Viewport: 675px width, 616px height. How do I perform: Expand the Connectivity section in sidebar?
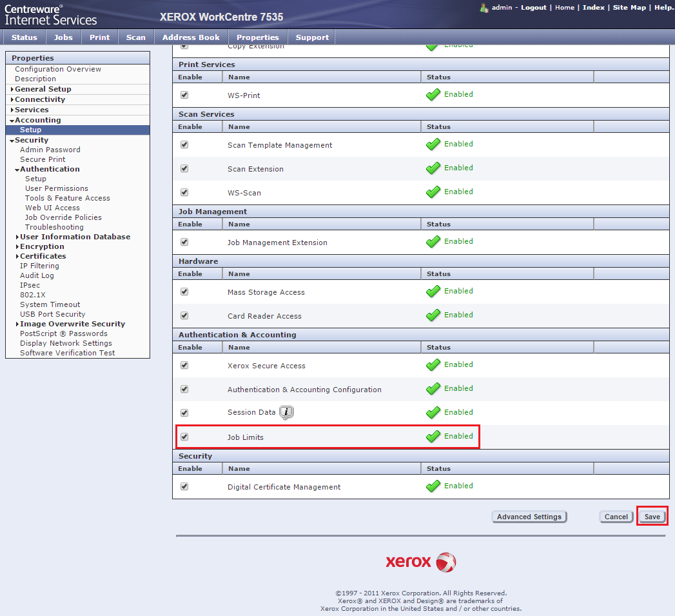[39, 99]
